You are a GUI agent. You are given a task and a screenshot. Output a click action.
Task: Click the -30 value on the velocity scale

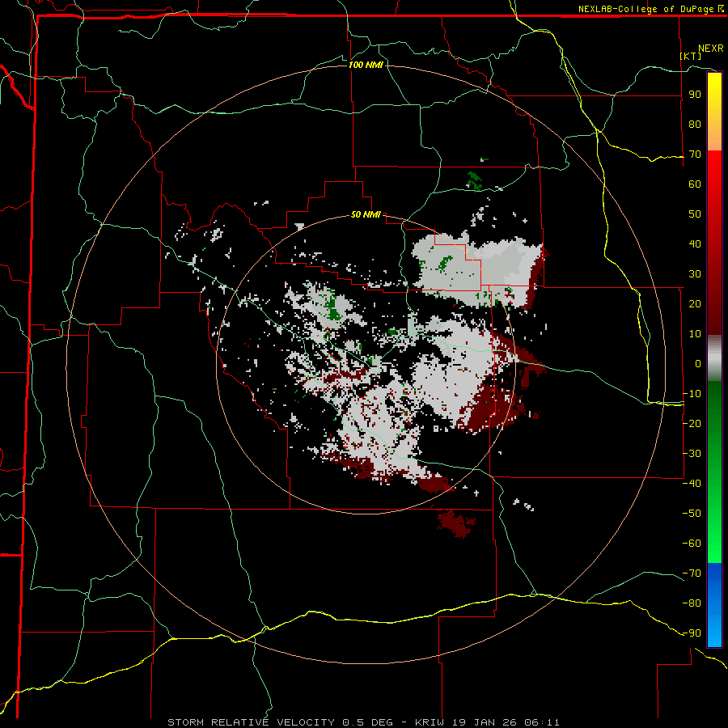pyautogui.click(x=692, y=454)
